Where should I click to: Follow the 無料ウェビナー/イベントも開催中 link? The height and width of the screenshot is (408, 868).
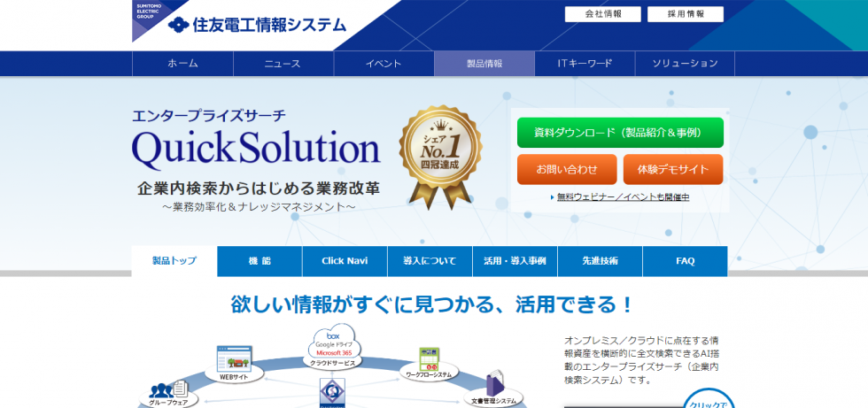623,197
